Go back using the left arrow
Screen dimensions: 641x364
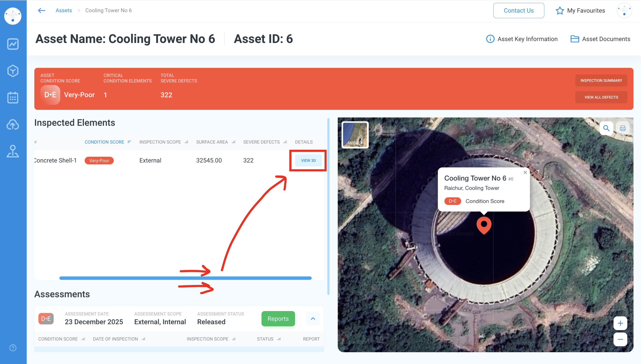pos(41,11)
